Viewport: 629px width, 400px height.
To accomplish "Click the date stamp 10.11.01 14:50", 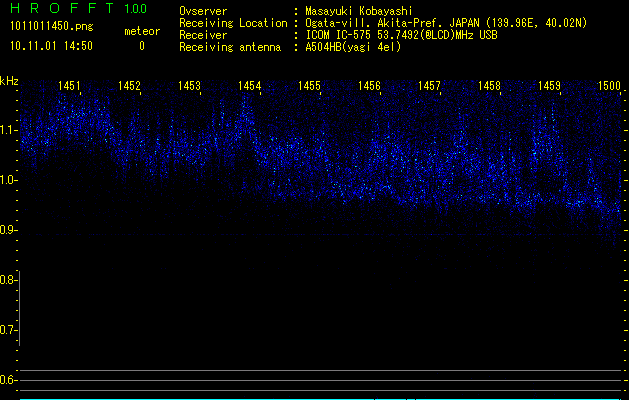I will coord(51,46).
